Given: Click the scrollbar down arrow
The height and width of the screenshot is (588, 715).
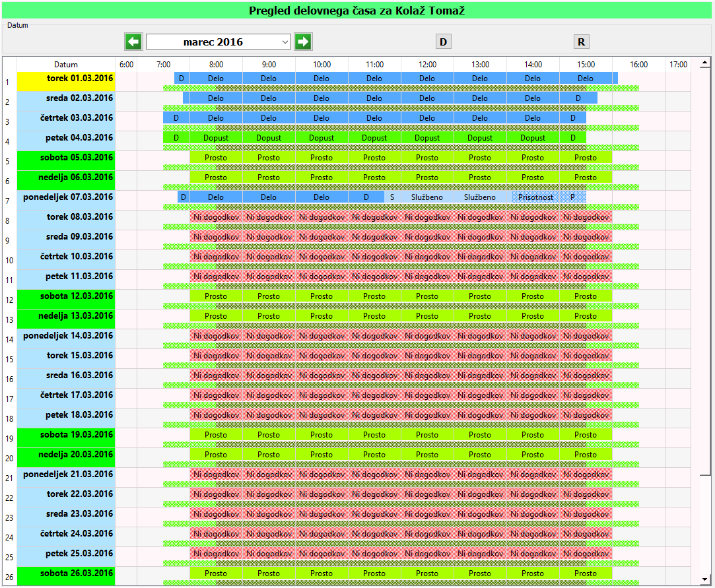Looking at the screenshot, I should [x=704, y=579].
